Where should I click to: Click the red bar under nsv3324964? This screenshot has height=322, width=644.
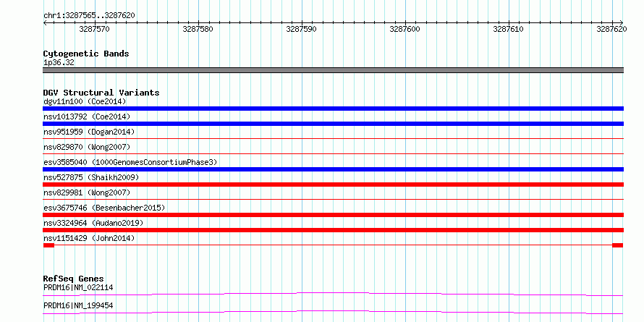pos(333,230)
